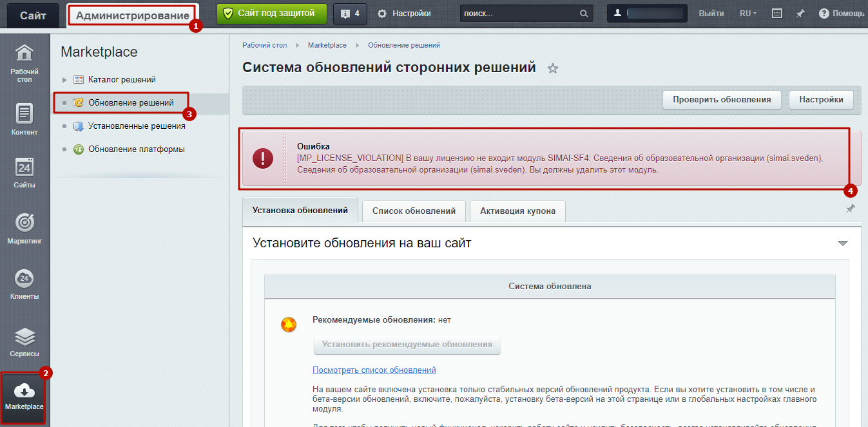Open the RU language dropdown
Screen dimensions: 868x427
(x=747, y=14)
